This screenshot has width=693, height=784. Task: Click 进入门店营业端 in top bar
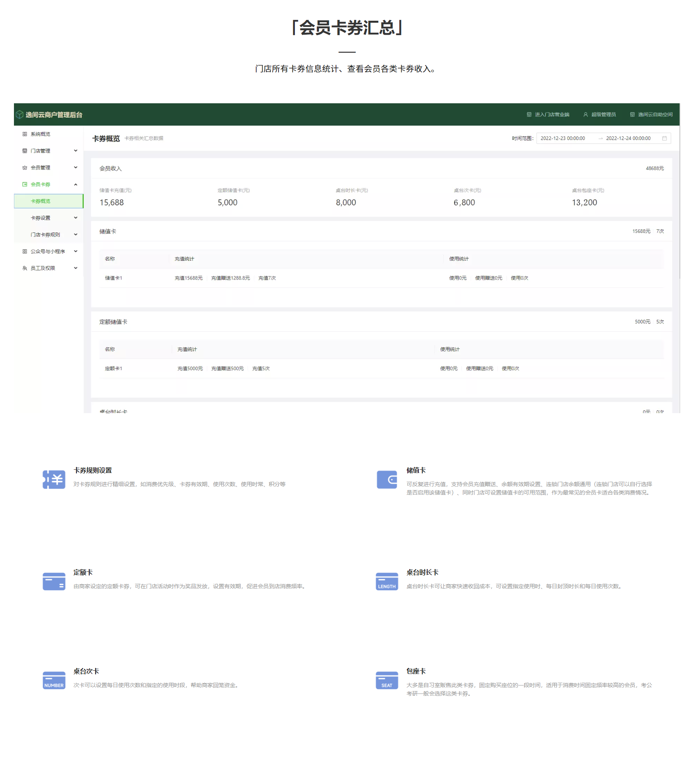[x=548, y=114]
